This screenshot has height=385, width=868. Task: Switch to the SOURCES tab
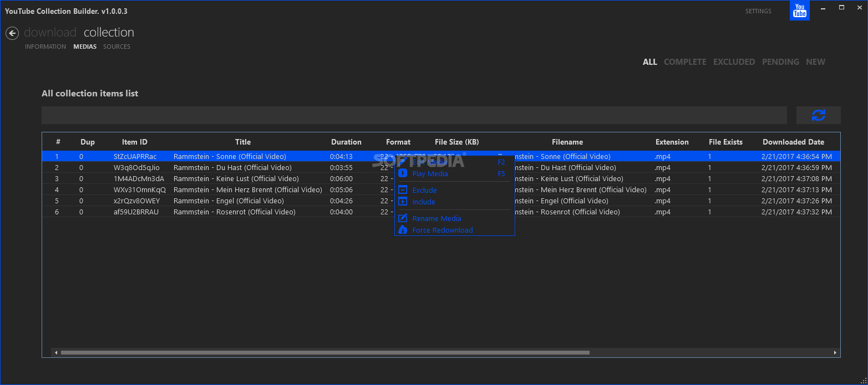point(116,47)
